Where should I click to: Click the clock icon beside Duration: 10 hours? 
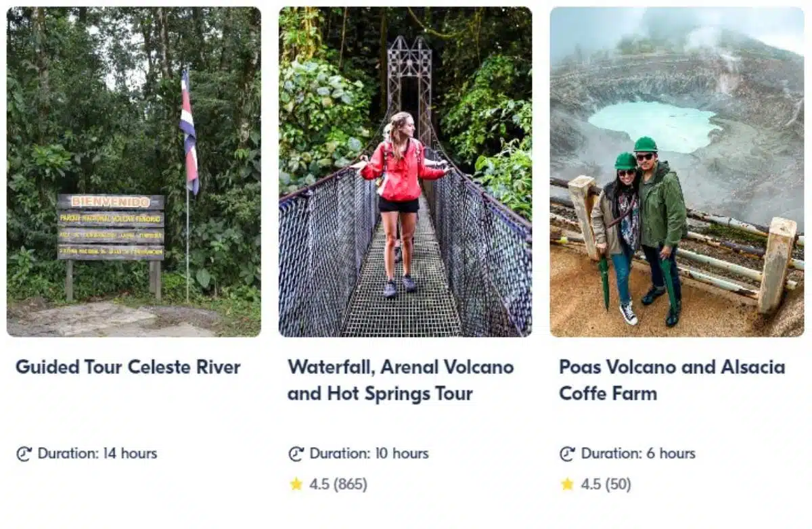click(x=296, y=454)
